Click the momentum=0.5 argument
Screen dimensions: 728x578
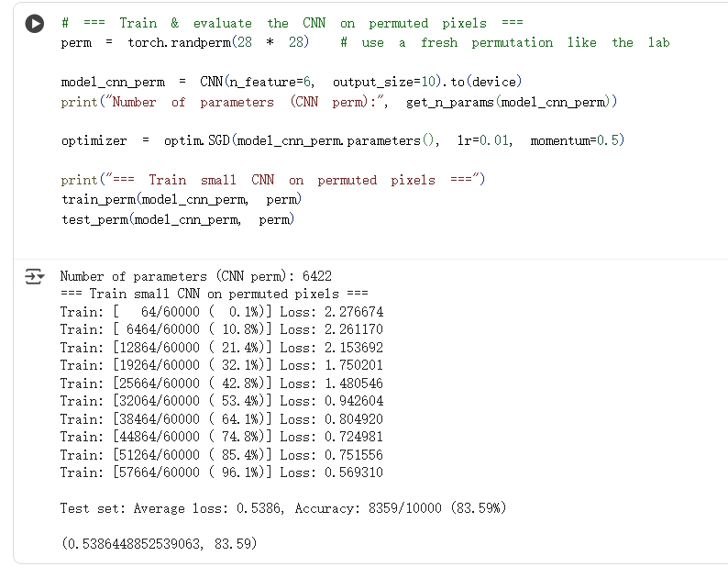tap(577, 140)
